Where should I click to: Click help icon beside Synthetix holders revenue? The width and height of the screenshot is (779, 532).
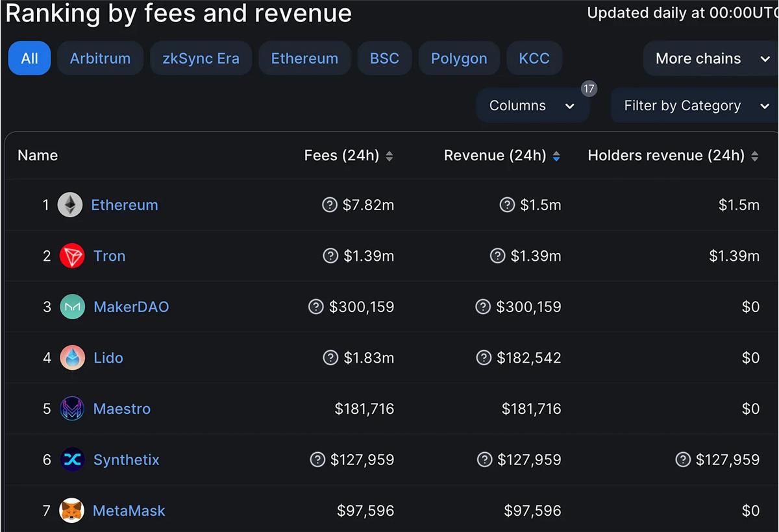point(683,460)
